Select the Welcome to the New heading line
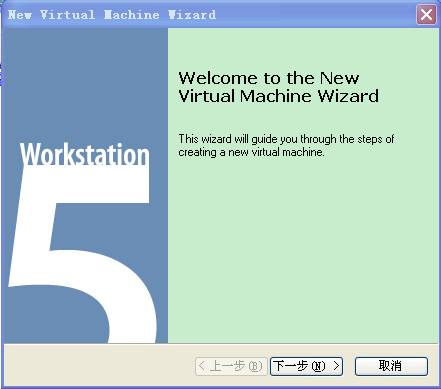This screenshot has width=441, height=389. (269, 78)
